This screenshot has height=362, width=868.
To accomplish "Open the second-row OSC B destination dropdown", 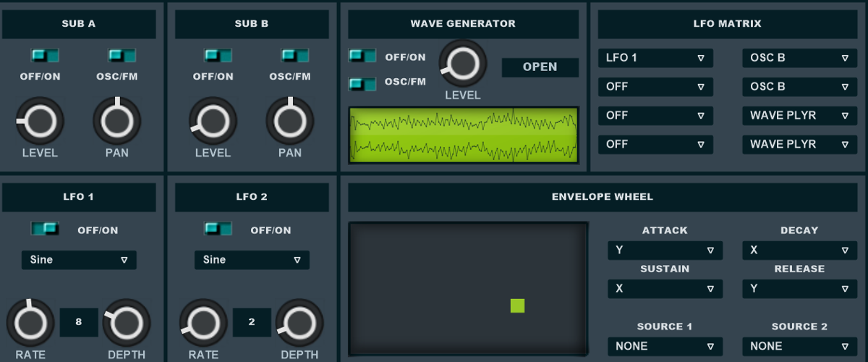I will [800, 87].
